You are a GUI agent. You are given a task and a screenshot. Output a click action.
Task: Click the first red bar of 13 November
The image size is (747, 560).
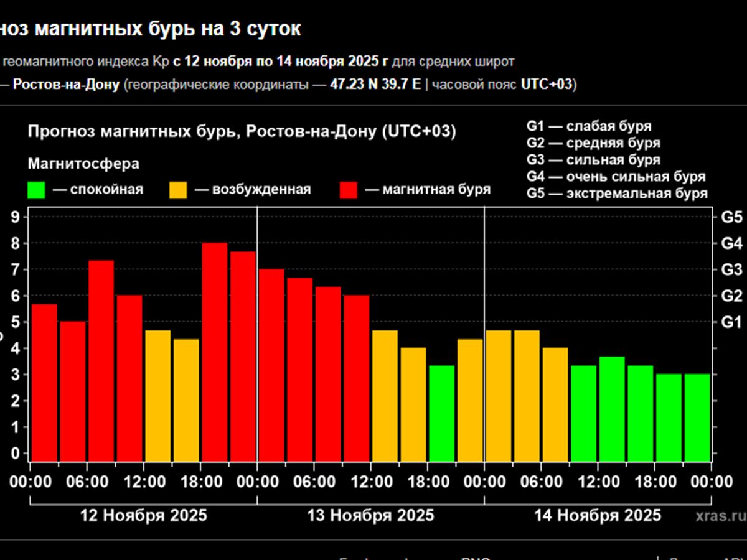[271, 365]
